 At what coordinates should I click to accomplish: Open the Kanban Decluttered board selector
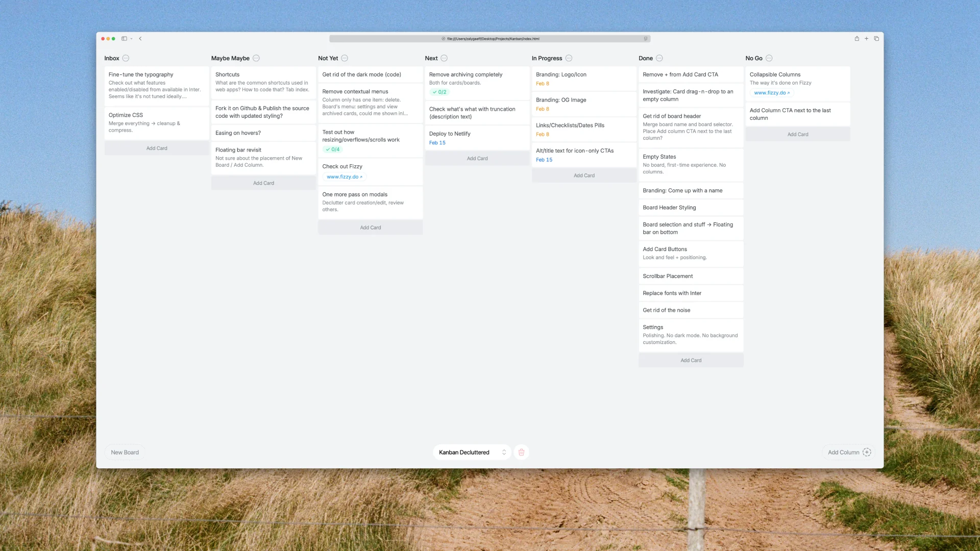pyautogui.click(x=472, y=452)
